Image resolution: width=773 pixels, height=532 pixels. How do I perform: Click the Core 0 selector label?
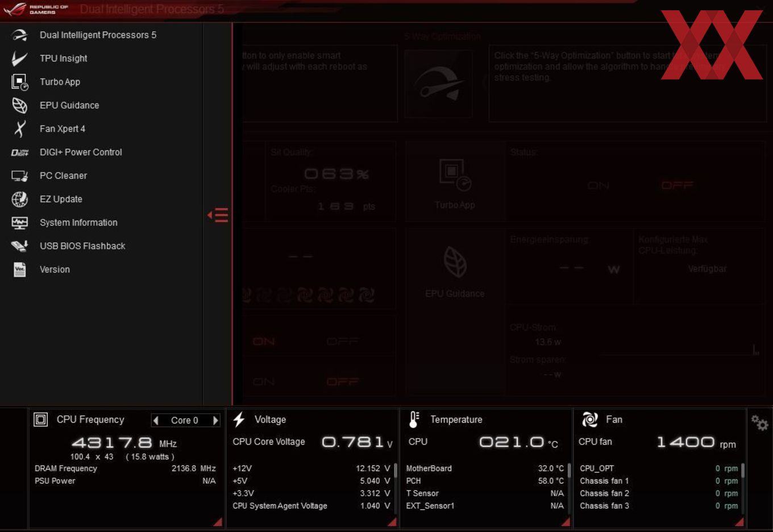(185, 421)
